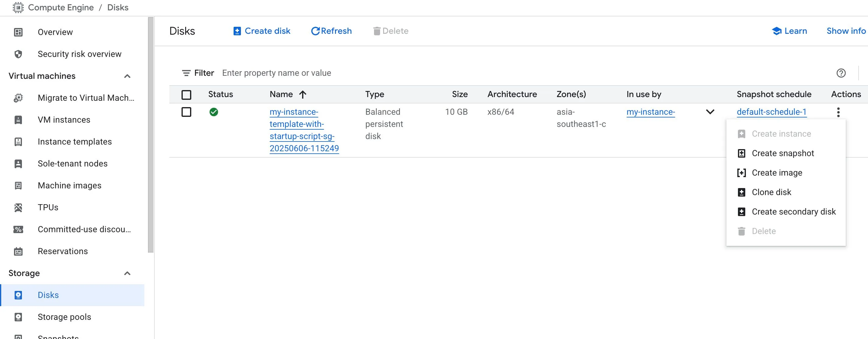Screen dimensions: 868x339
Task: Click the Size column header
Action: click(460, 95)
